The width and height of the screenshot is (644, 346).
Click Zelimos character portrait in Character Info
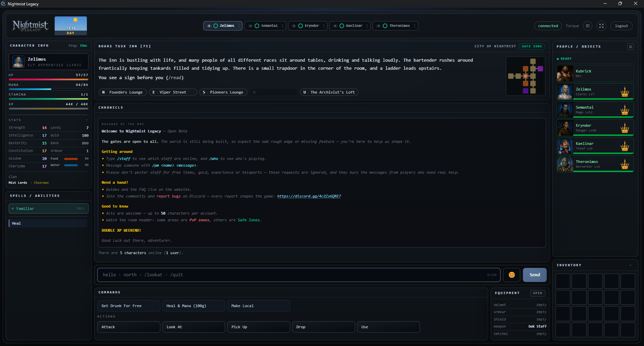(x=18, y=62)
